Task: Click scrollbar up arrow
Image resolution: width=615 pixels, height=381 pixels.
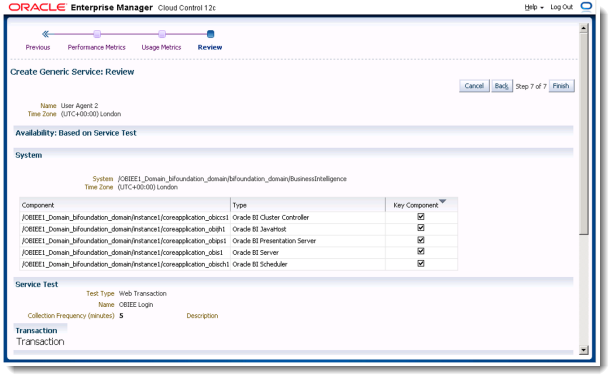Action: tap(584, 28)
